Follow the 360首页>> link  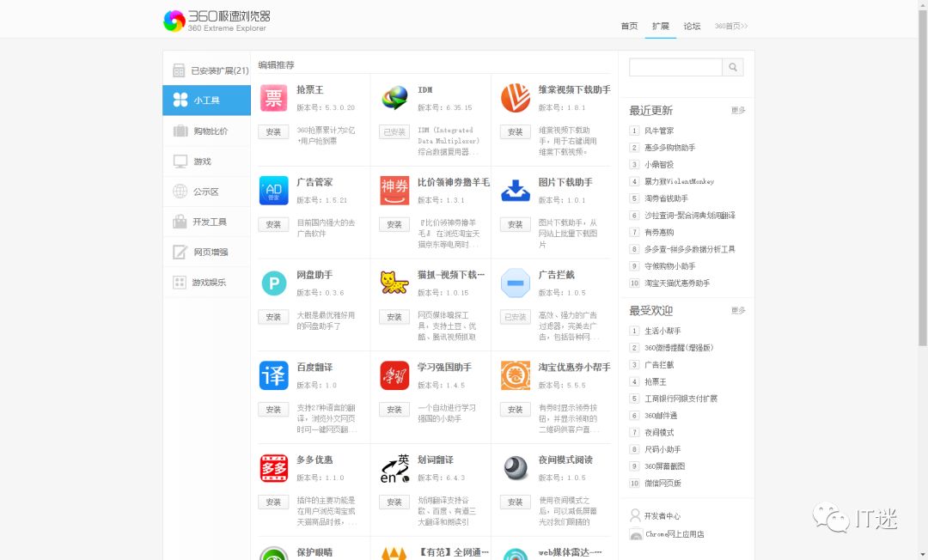(731, 26)
